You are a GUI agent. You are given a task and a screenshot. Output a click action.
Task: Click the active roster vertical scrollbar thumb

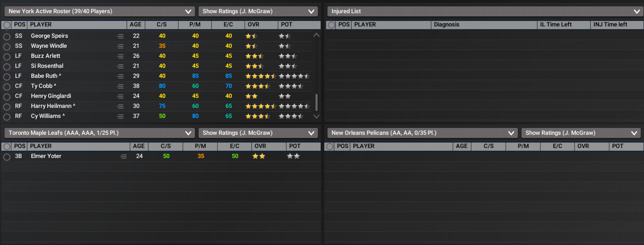click(316, 102)
